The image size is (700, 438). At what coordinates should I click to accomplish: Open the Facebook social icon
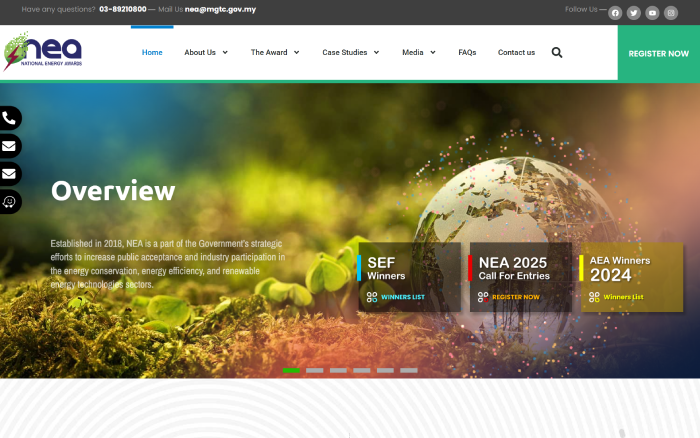coord(615,13)
